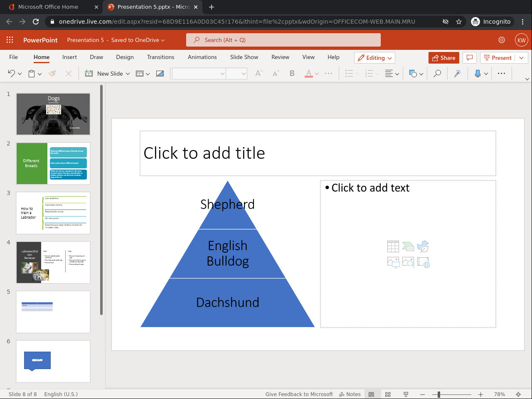
Task: Switch to Slide Sorter view
Action: point(388,394)
